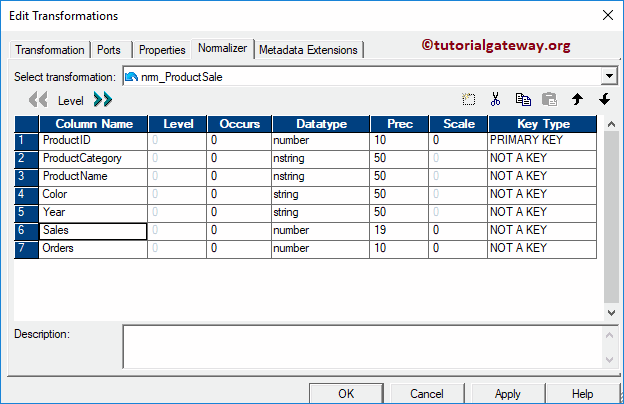
Task: Open the Select transformation dropdown arrow
Action: pyautogui.click(x=609, y=76)
